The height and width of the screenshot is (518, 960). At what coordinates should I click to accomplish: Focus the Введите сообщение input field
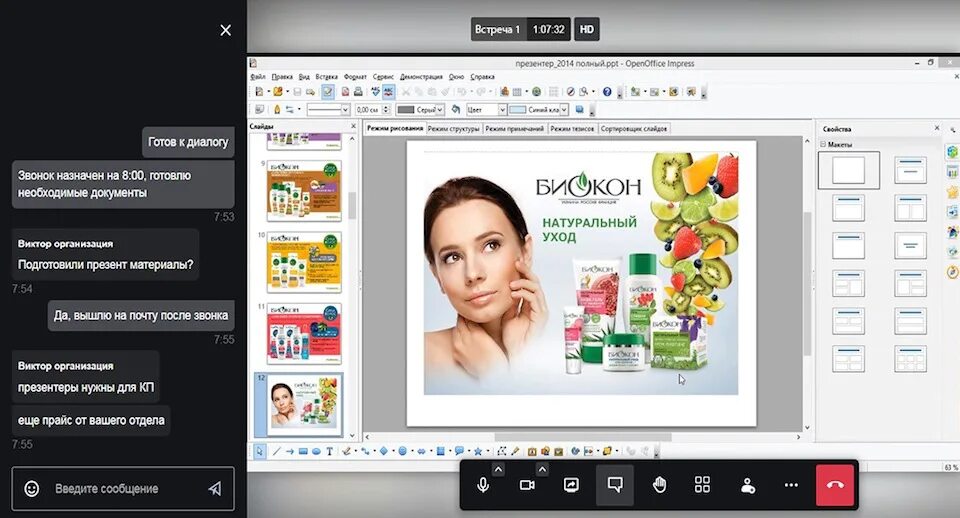pos(122,489)
